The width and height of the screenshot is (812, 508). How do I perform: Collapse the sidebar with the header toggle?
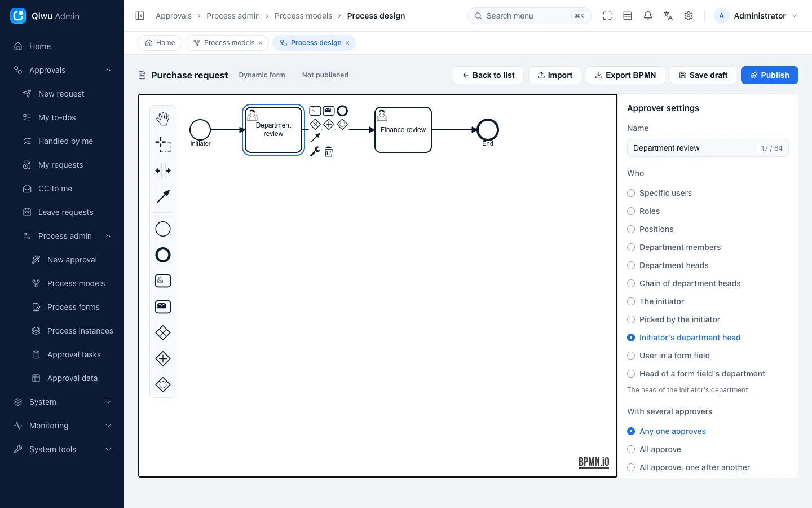click(140, 16)
